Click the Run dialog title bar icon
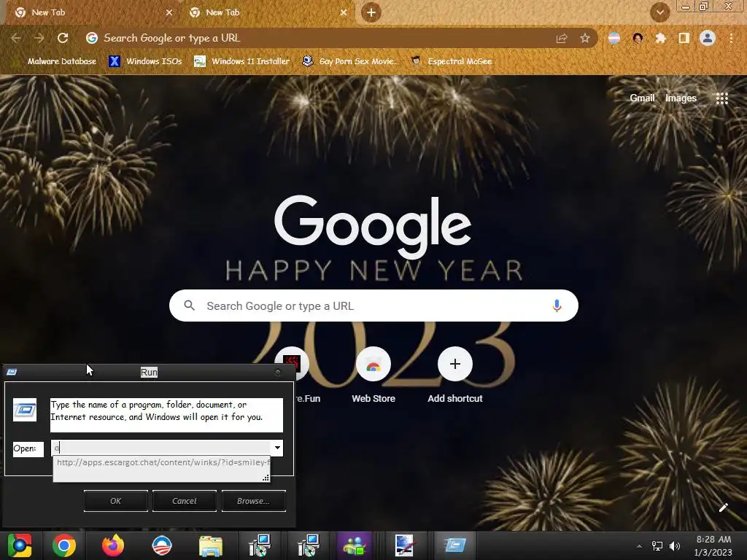 click(12, 372)
